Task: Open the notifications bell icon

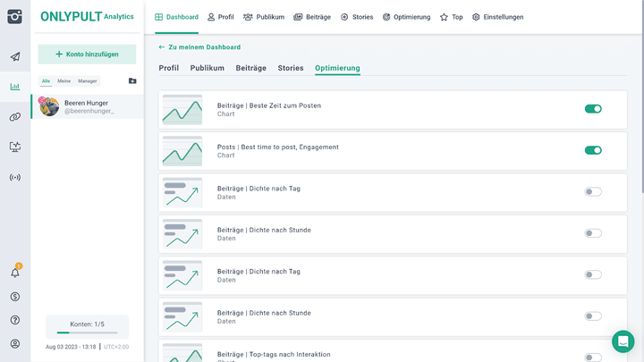Action: pos(15,273)
